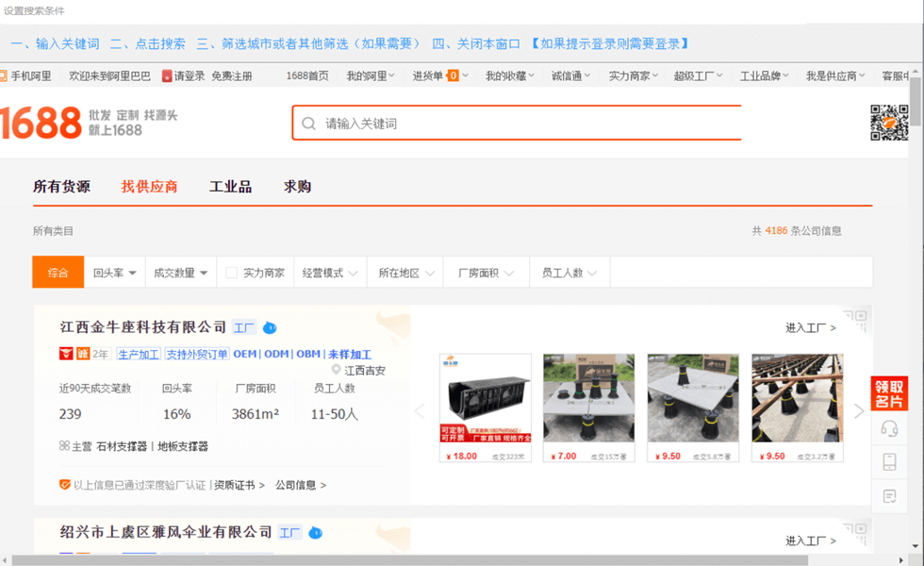This screenshot has height=566, width=924.
Task: Click the orange verification shield icon
Action: click(65, 485)
